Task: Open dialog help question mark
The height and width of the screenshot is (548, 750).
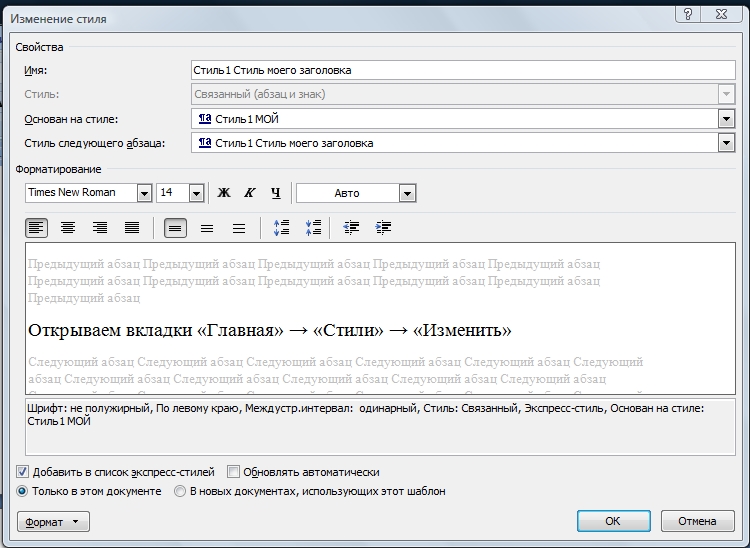Action: tap(688, 14)
